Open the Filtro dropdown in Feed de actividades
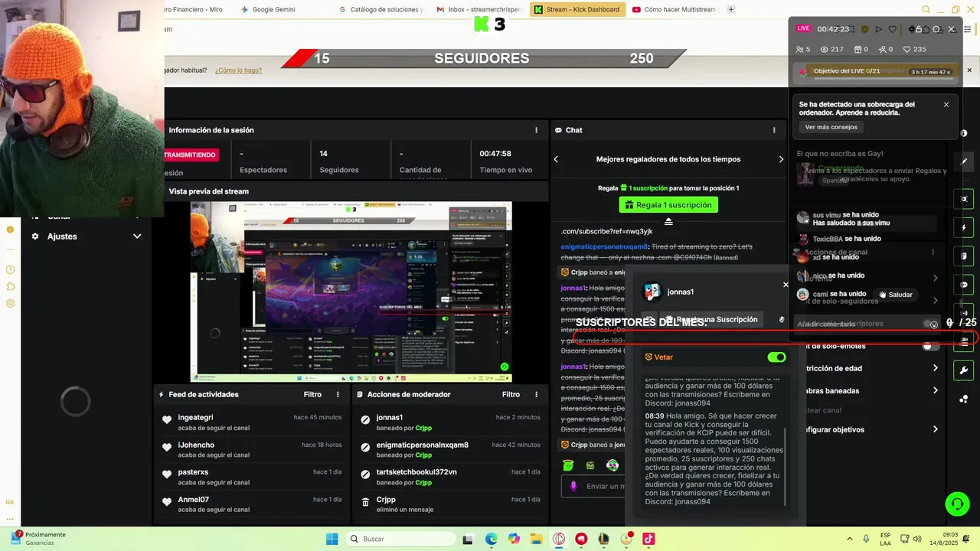Viewport: 980px width, 551px height. pyautogui.click(x=312, y=395)
